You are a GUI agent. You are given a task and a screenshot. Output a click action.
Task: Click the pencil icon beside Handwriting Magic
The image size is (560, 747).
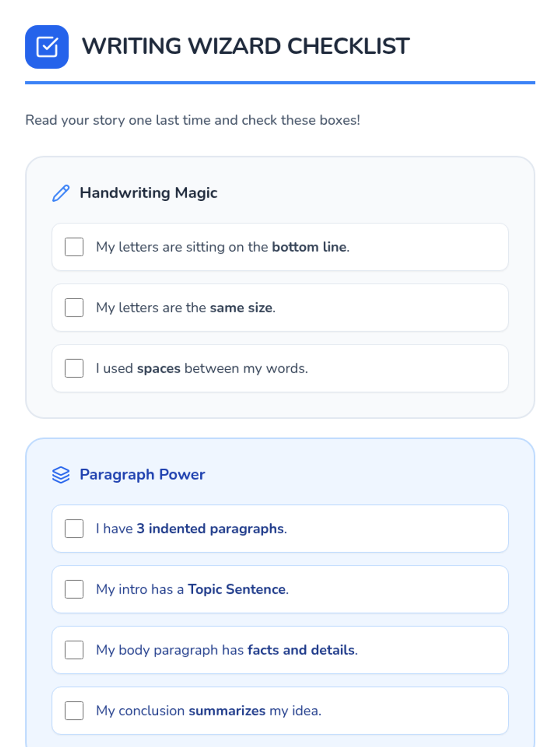[61, 193]
